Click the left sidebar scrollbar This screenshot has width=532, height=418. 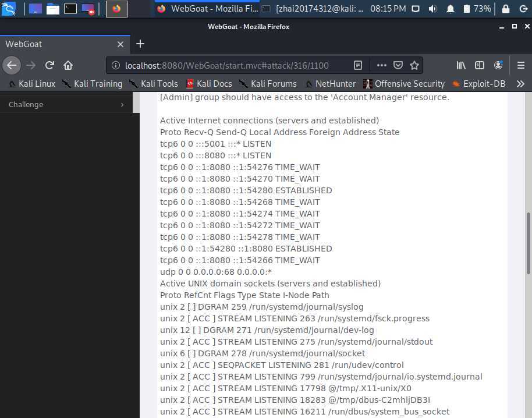point(136,102)
